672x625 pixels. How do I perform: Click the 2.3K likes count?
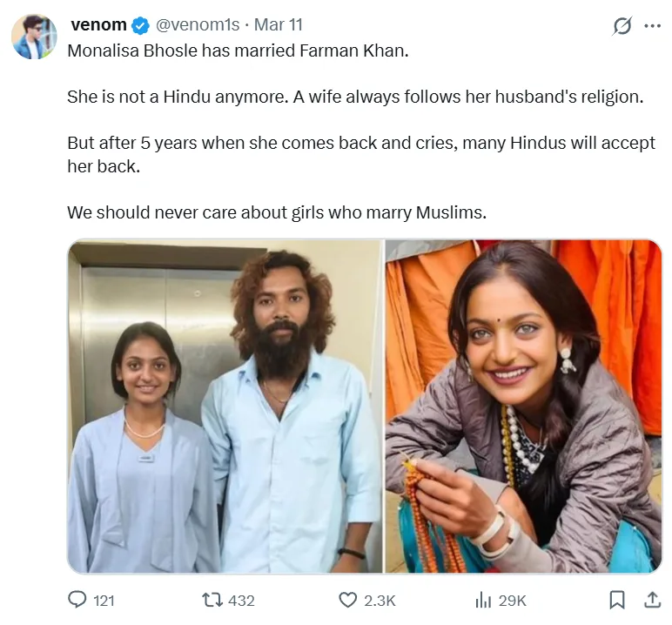380,601
